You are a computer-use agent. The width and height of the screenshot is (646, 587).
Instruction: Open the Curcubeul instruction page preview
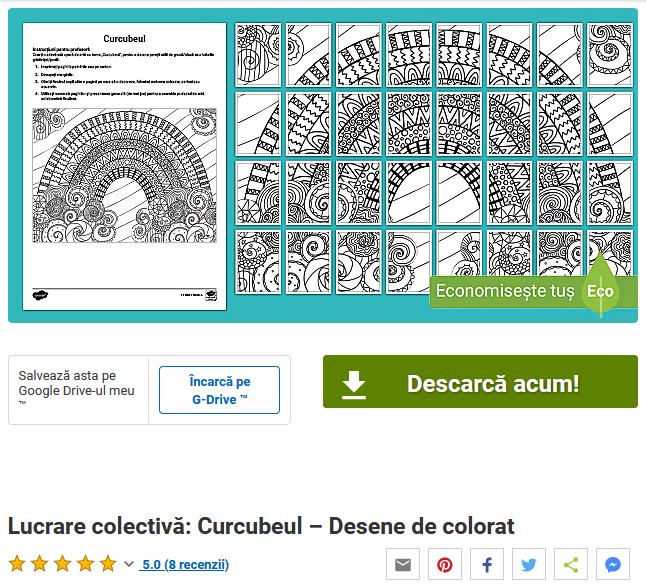point(124,166)
